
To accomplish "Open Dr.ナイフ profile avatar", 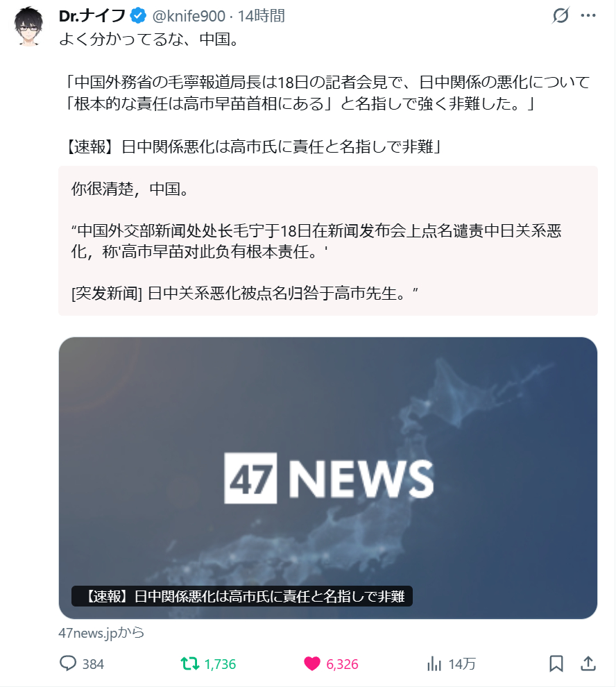I will coord(28,26).
